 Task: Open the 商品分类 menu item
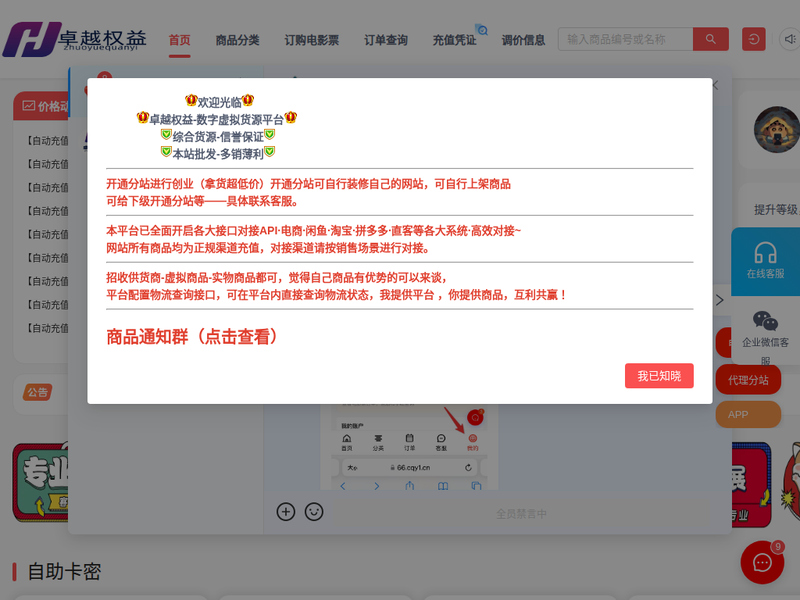coord(237,40)
